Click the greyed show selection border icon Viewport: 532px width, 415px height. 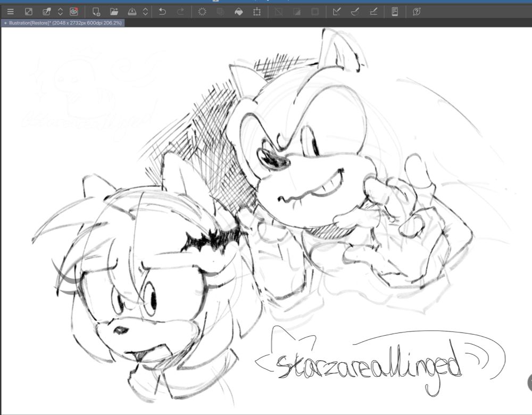(x=315, y=12)
